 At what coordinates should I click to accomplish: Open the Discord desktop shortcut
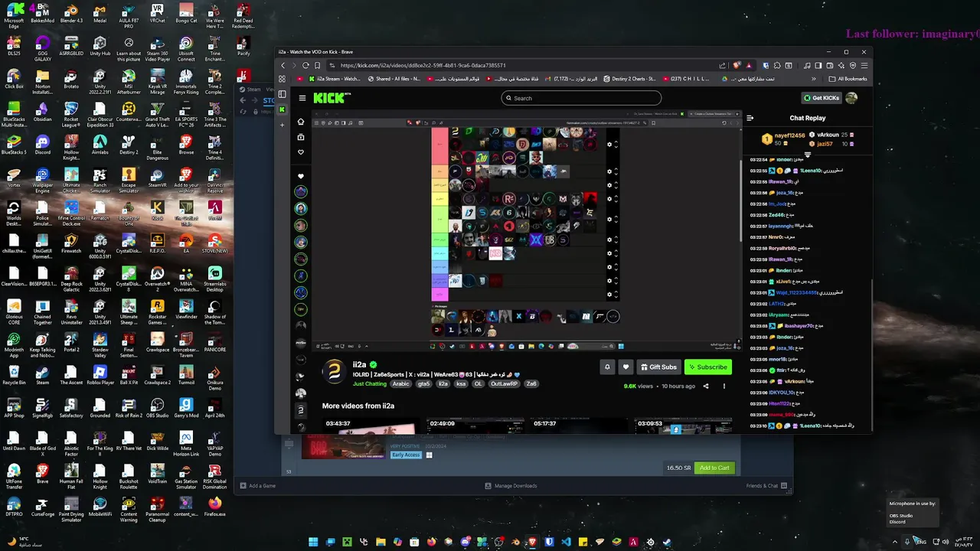click(x=42, y=145)
